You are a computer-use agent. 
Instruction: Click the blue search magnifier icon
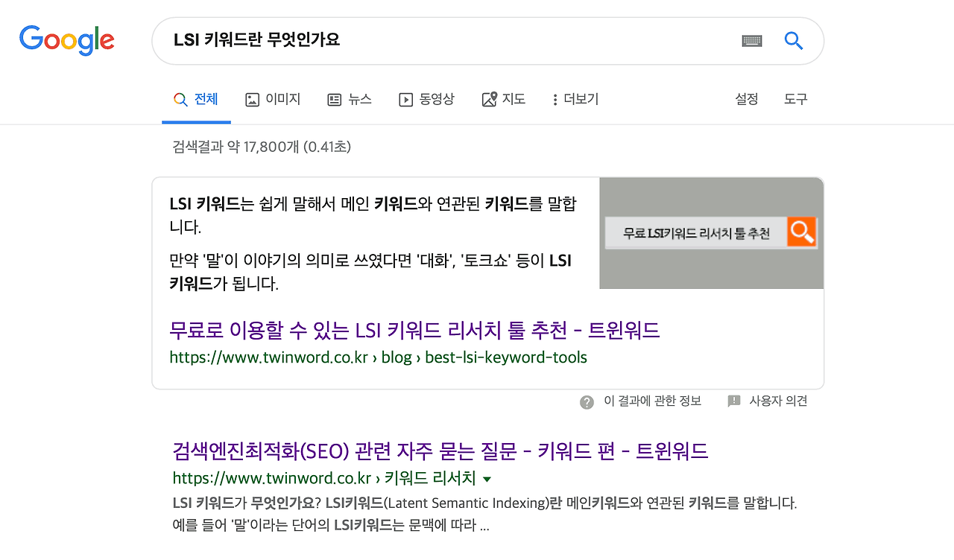(x=794, y=41)
